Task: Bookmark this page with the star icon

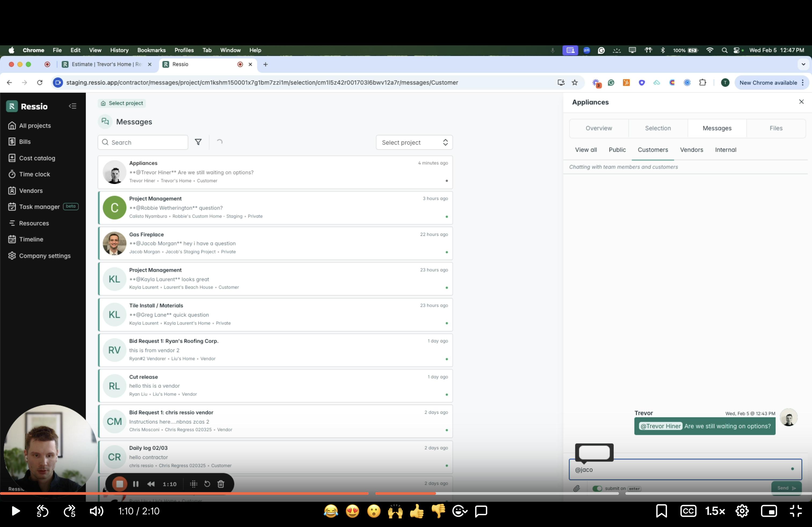Action: coord(575,82)
